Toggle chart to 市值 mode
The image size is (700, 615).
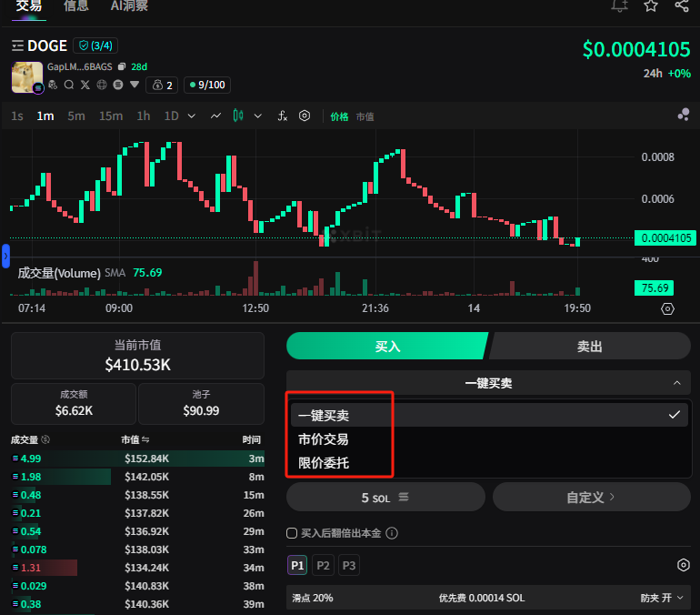click(365, 116)
